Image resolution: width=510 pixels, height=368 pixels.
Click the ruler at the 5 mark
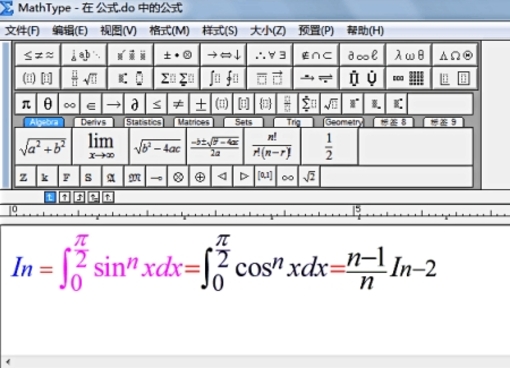pyautogui.click(x=358, y=211)
